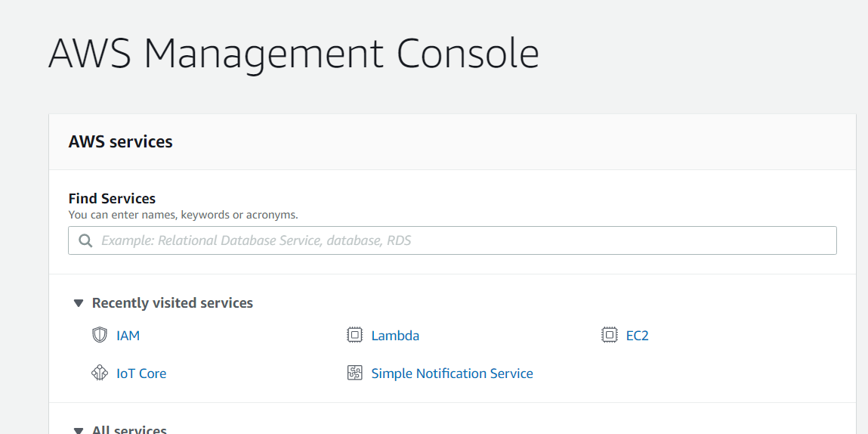Click the magnifying glass search icon
Screen dimensions: 868x434
85,240
